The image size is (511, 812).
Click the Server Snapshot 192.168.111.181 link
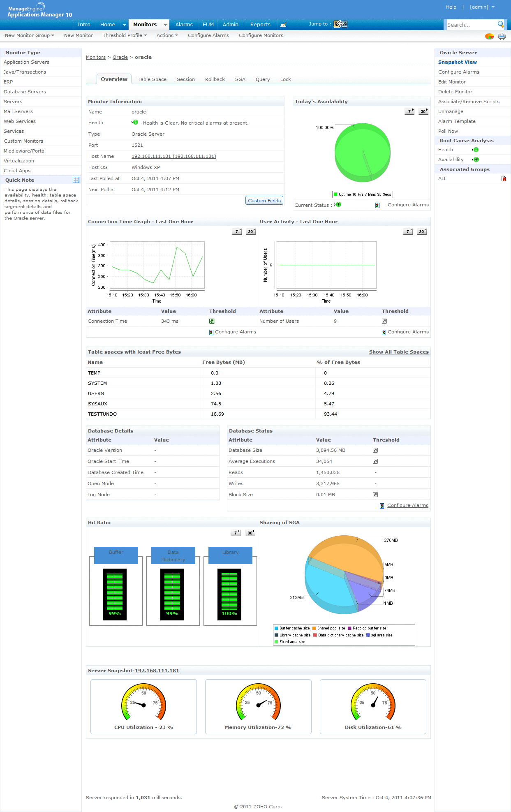pos(157,671)
